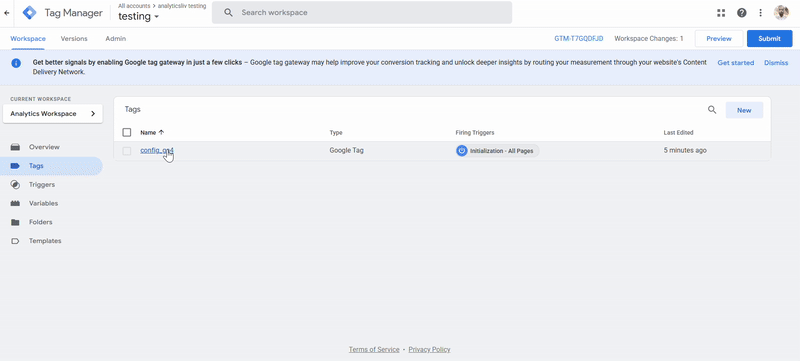Click the sort arrow next to Name

(161, 132)
